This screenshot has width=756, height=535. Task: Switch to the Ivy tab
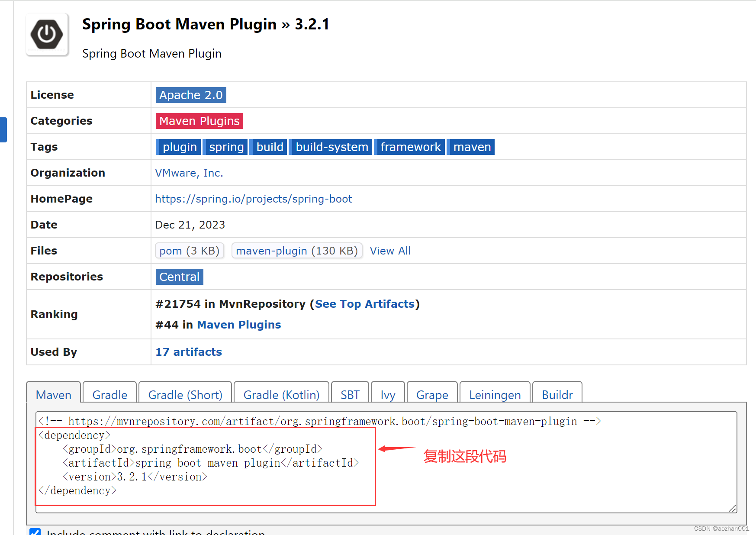(387, 394)
